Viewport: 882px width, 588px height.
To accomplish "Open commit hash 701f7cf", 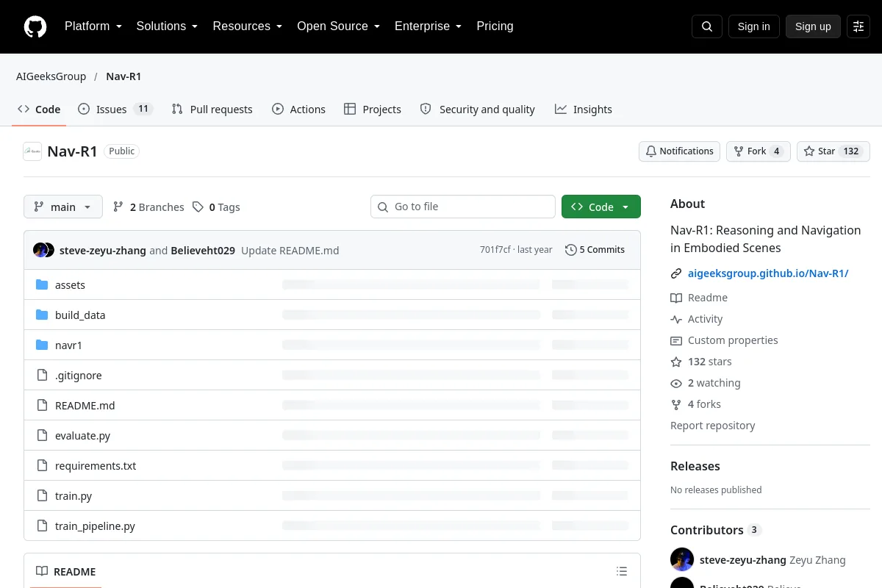I will pyautogui.click(x=495, y=250).
